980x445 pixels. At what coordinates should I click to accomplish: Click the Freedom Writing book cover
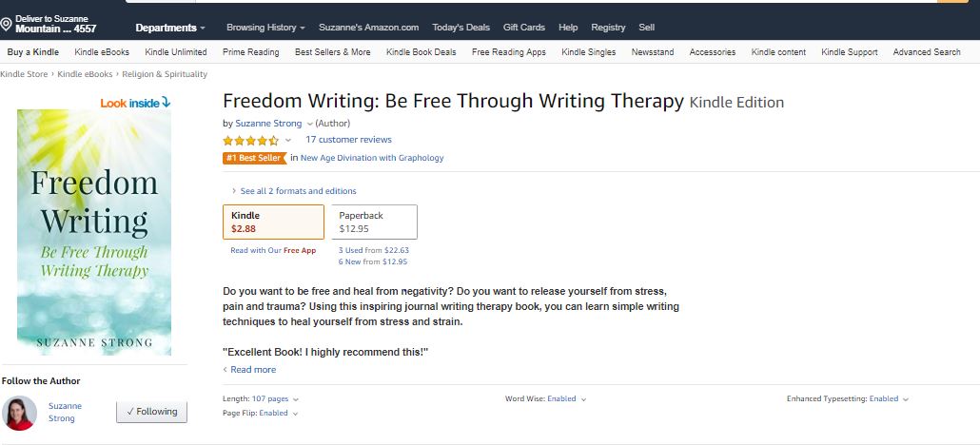(x=94, y=232)
